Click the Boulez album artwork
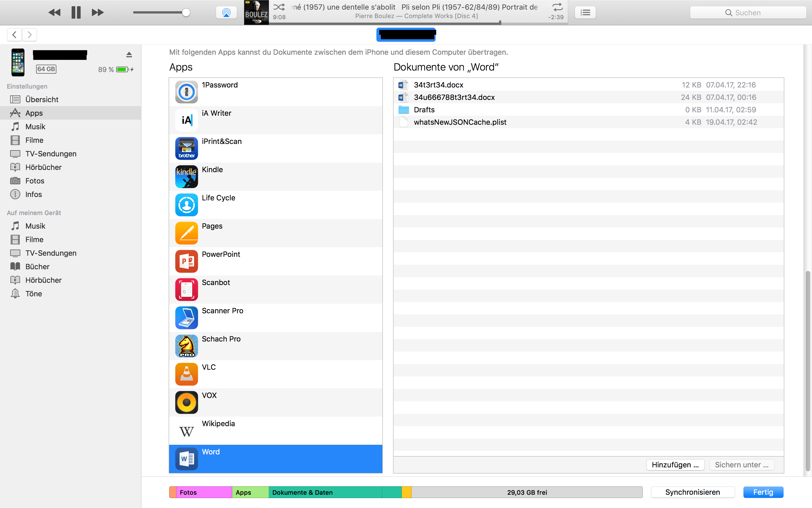812x508 pixels. coord(256,12)
